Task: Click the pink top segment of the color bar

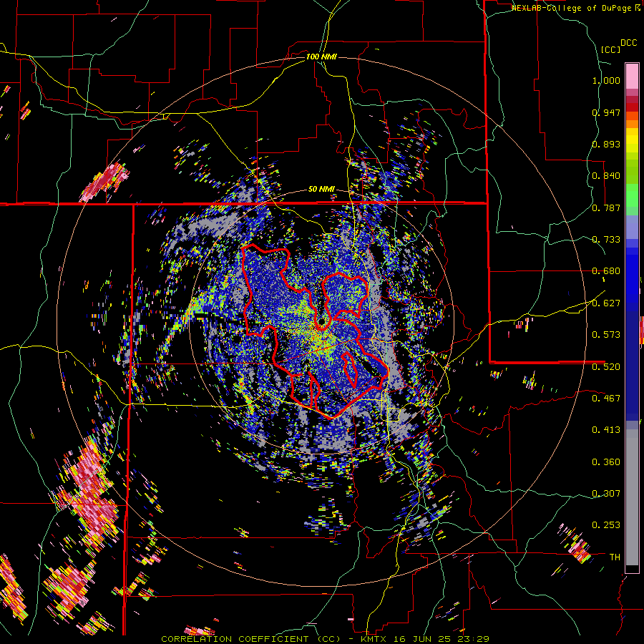Action: pos(632,76)
